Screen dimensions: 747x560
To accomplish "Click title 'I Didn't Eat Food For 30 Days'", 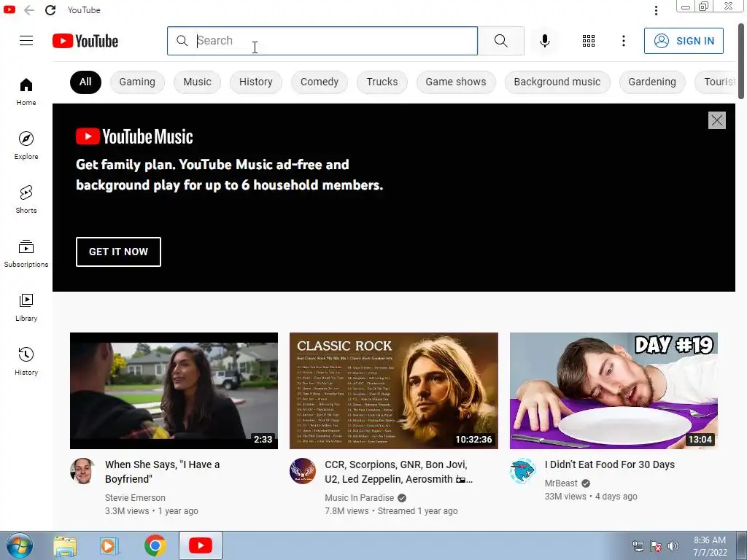I will coord(609,464).
